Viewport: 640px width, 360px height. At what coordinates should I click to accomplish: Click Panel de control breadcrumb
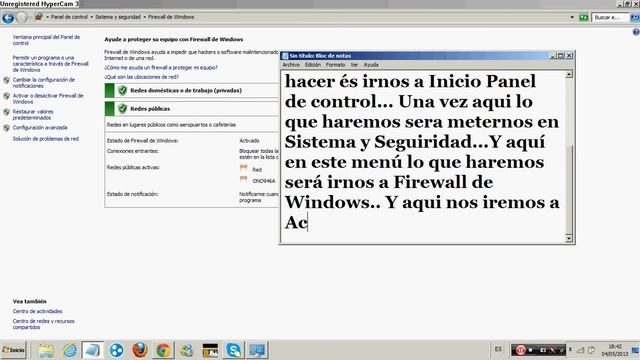pos(69,17)
